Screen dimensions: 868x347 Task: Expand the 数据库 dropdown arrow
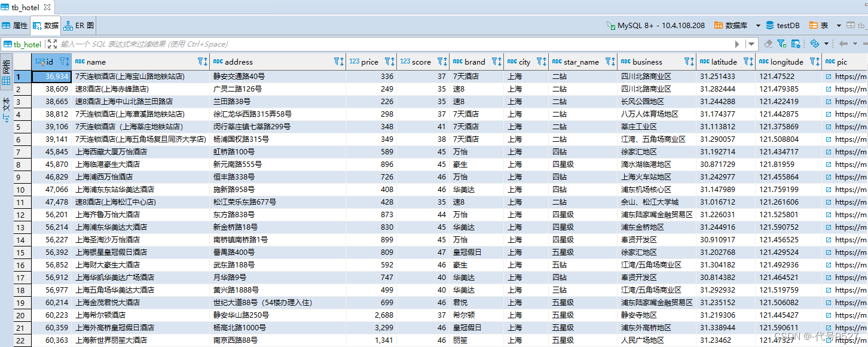click(x=758, y=26)
